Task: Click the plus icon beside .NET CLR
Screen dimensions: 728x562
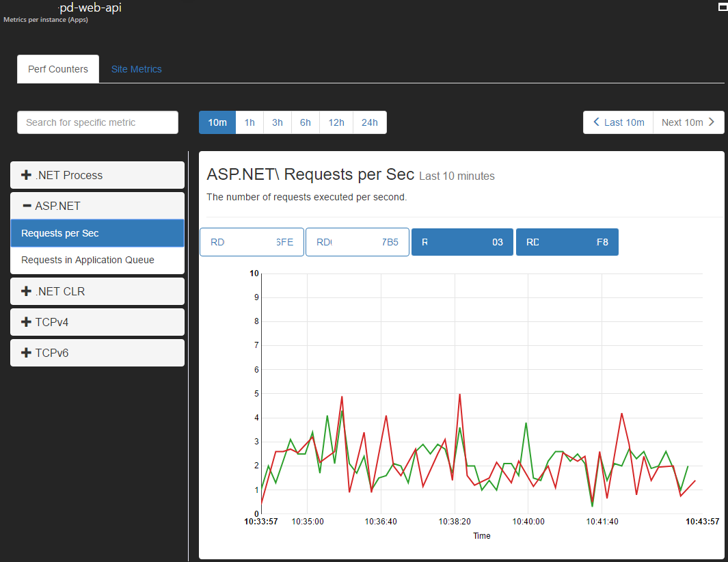Action: click(x=27, y=291)
